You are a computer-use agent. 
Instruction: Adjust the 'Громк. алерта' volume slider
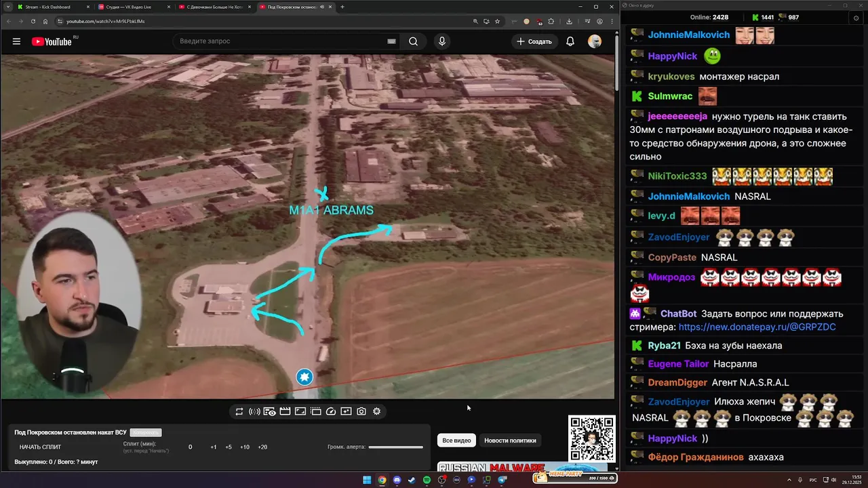[396, 447]
